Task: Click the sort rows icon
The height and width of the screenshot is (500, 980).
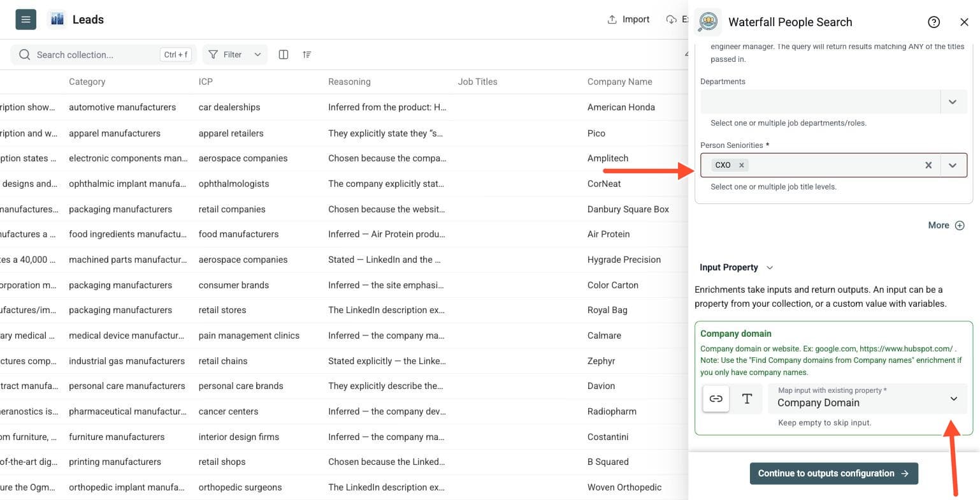Action: [307, 55]
